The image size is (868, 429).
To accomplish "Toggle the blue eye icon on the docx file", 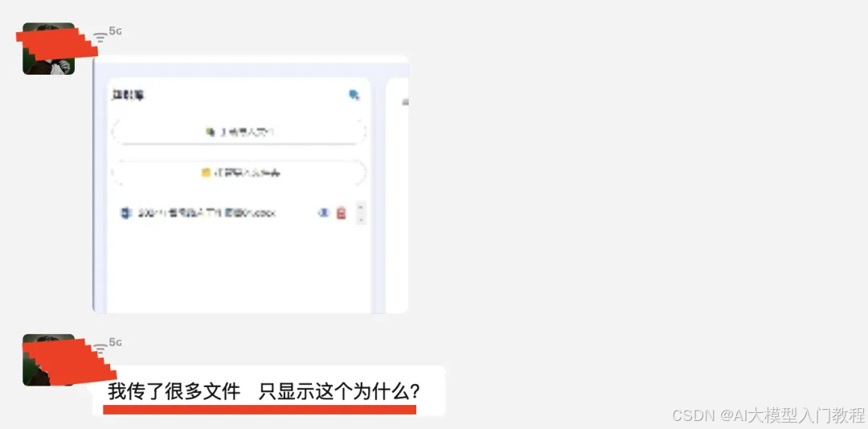I will pos(324,213).
